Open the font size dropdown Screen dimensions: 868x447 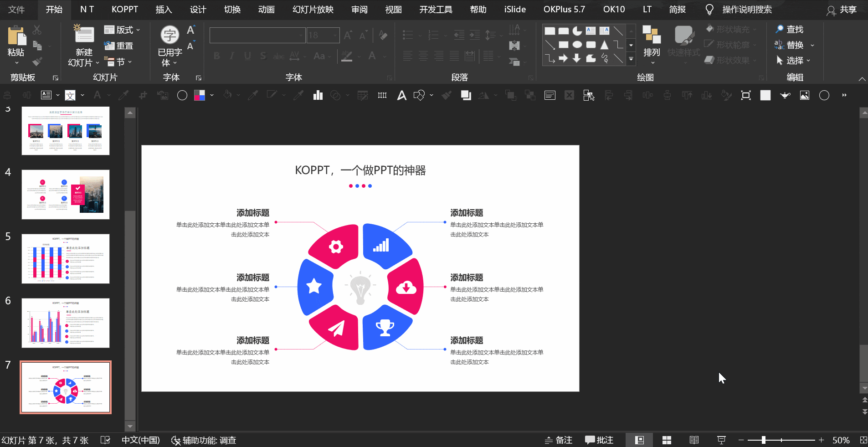pos(335,36)
